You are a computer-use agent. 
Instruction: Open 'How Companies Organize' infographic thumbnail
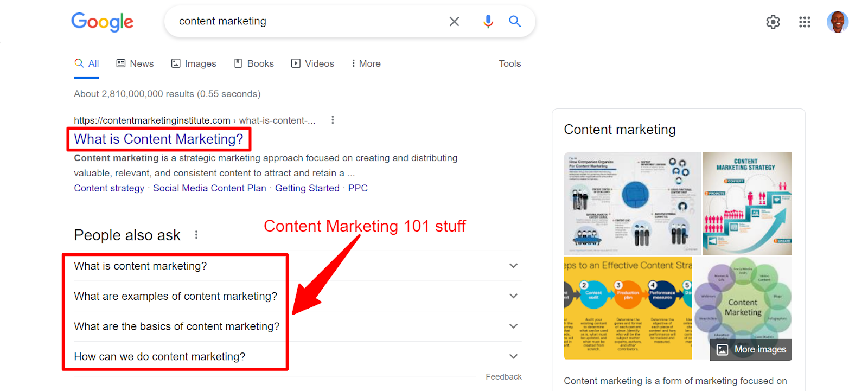click(x=633, y=203)
